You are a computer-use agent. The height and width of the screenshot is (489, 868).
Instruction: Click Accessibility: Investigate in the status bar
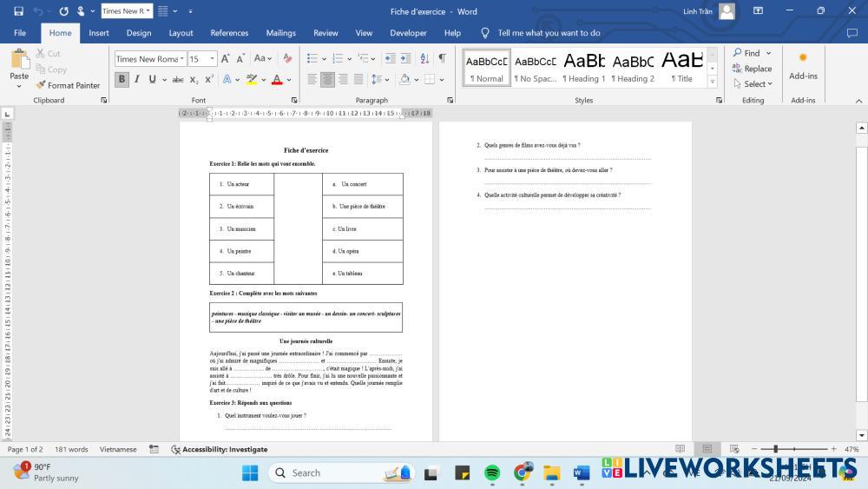coord(220,450)
